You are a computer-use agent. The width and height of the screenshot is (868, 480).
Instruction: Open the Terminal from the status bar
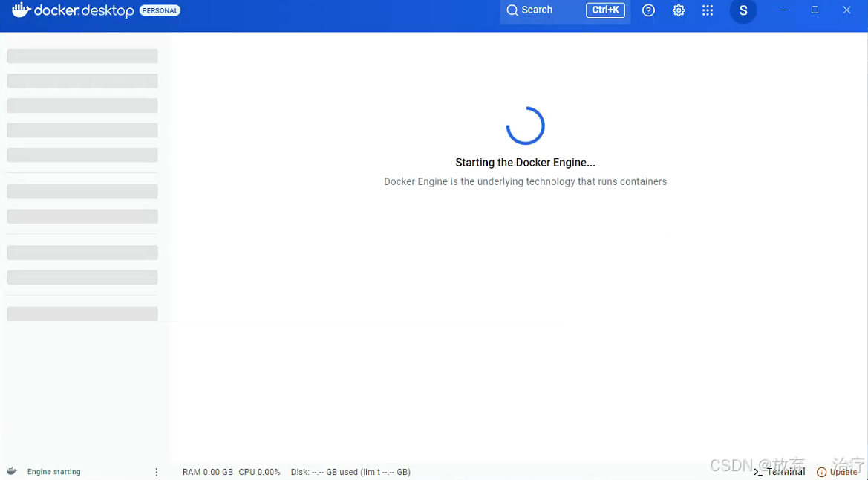[780, 472]
